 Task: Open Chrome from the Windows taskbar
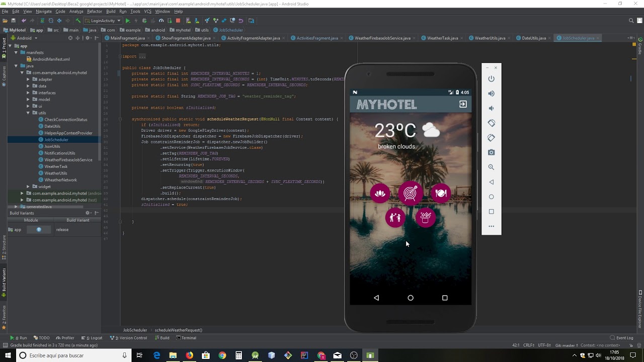[x=222, y=355]
